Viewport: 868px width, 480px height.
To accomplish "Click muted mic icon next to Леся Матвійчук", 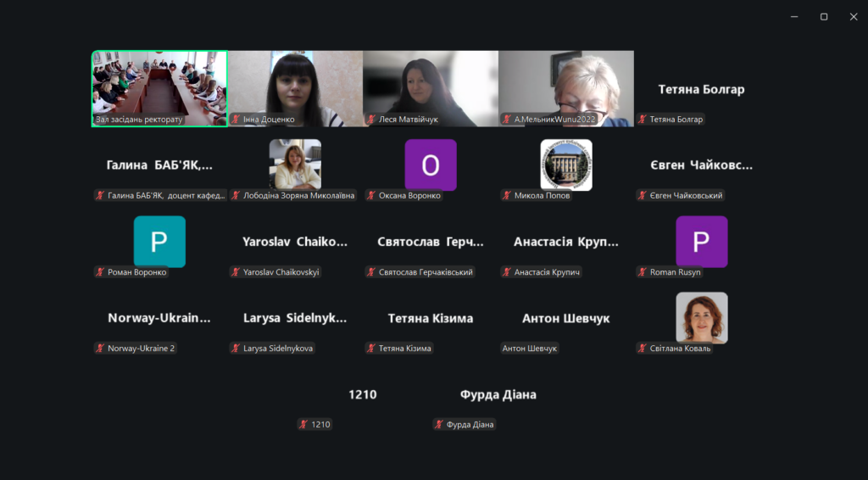I will coord(371,119).
